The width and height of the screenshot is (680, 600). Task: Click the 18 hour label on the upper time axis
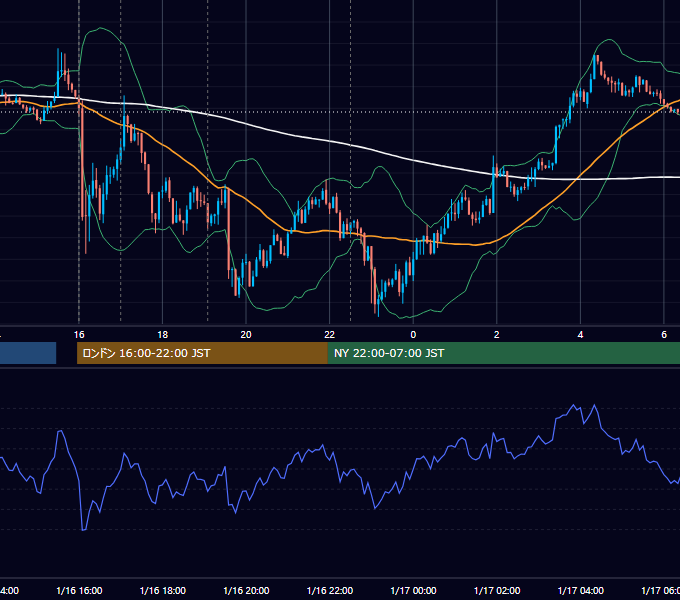(x=163, y=335)
